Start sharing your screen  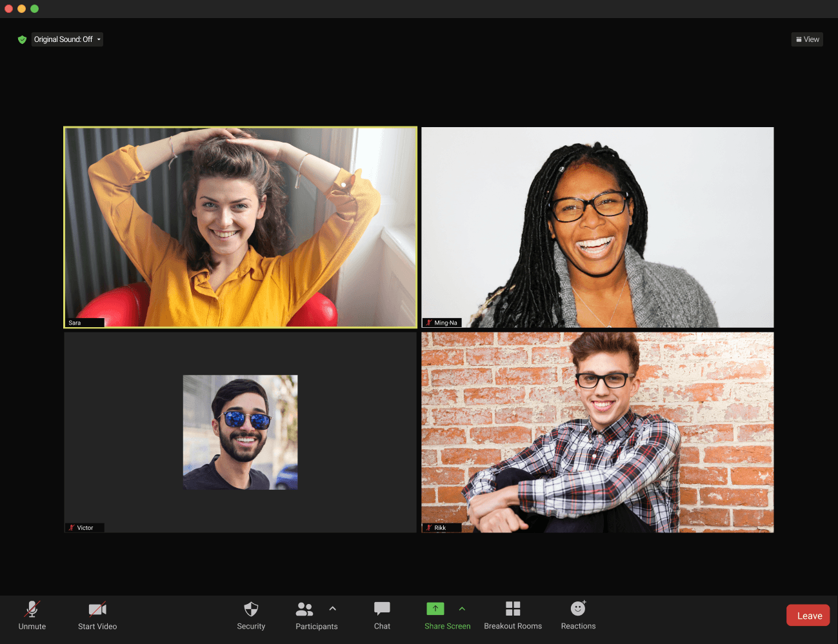[435, 615]
